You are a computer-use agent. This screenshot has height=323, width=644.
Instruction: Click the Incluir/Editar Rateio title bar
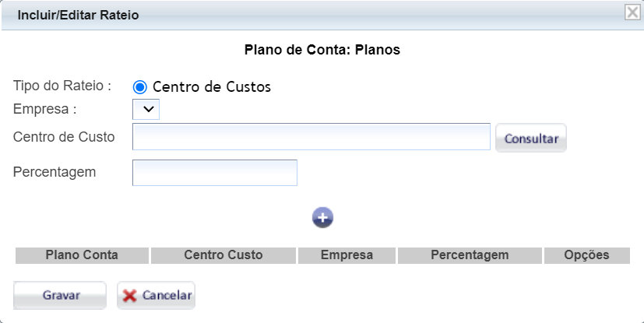tap(78, 15)
